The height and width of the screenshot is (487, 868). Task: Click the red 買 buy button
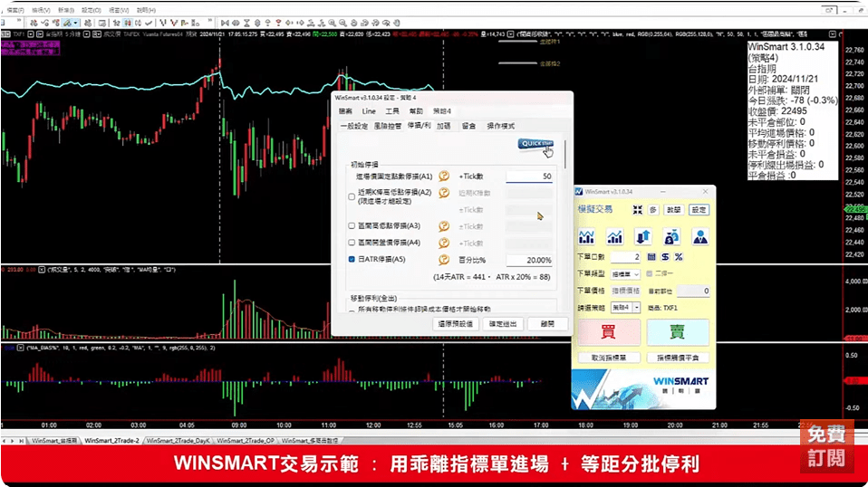(x=608, y=331)
